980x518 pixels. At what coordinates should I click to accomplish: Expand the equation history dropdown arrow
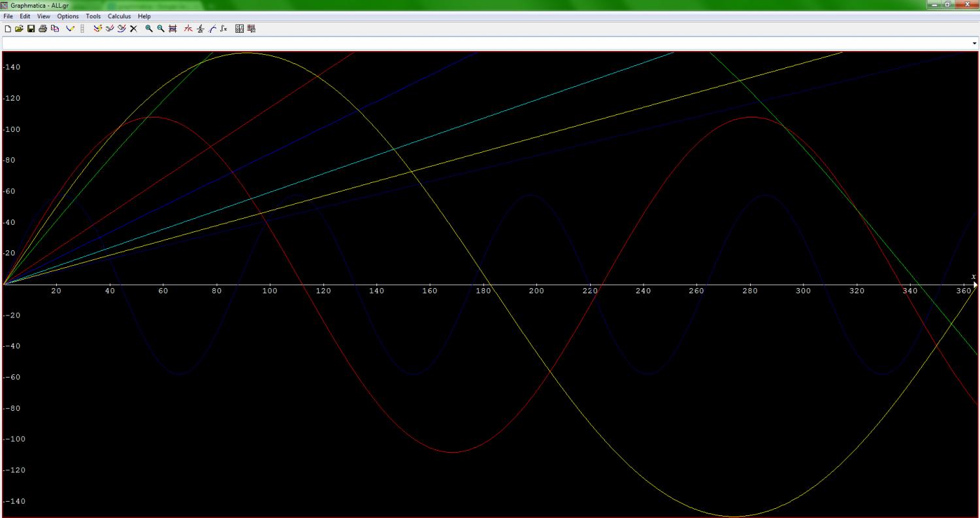click(x=975, y=43)
